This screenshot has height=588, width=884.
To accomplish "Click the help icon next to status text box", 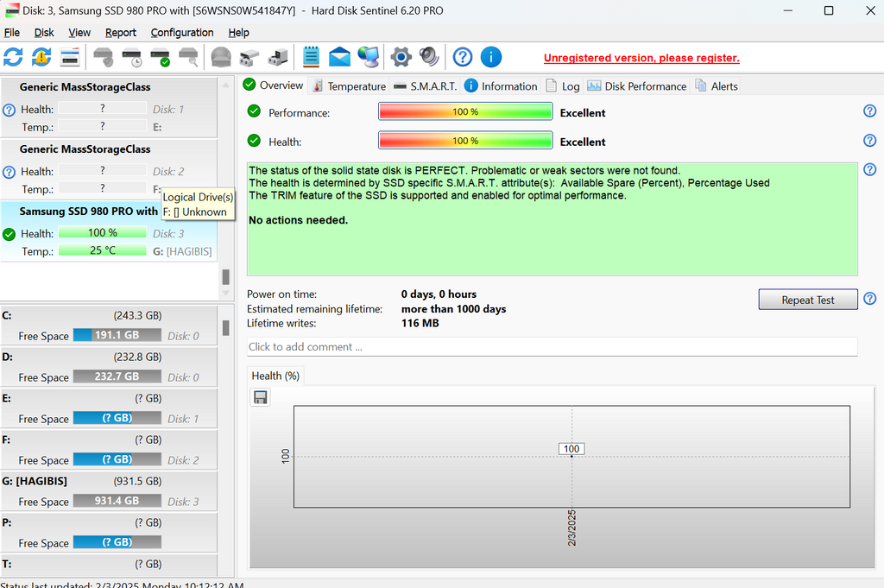I will (870, 169).
